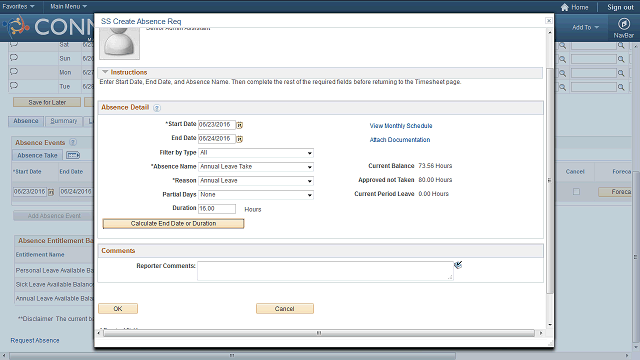640x360 pixels.
Task: Click first-column magnifier in fourth timesheet row
Action: tap(562, 87)
